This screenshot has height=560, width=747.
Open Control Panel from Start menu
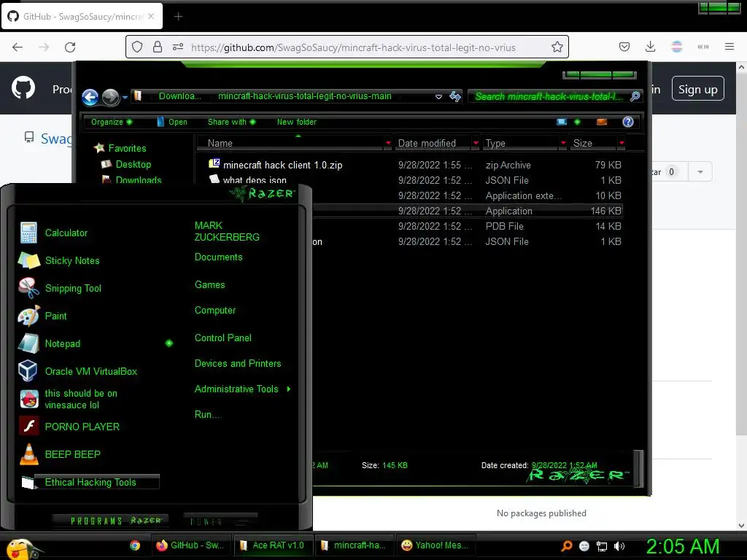[223, 338]
